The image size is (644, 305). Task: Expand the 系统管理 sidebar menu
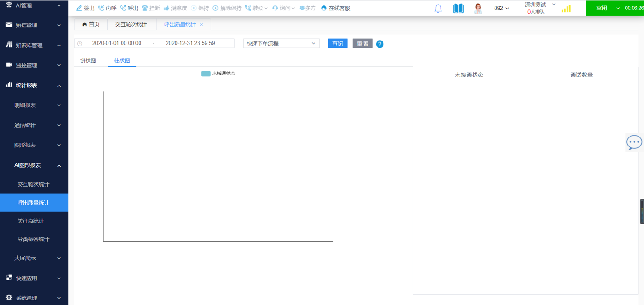coord(34,298)
